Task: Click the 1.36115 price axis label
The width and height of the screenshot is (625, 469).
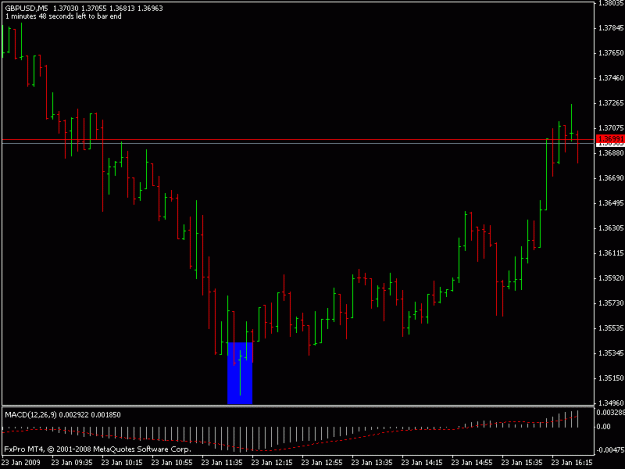Action: pos(611,253)
